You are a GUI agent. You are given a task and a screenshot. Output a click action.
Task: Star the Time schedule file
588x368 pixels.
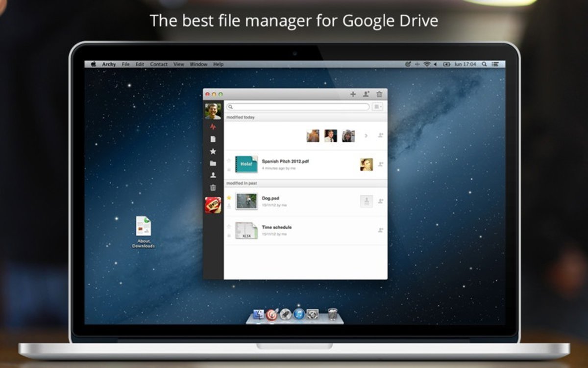click(x=229, y=227)
